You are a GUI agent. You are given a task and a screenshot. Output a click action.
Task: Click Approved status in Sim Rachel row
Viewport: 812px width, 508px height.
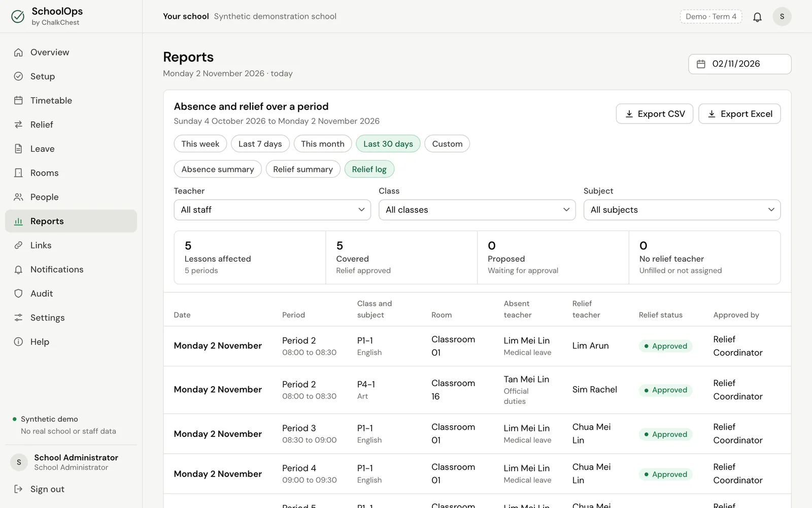tap(665, 390)
